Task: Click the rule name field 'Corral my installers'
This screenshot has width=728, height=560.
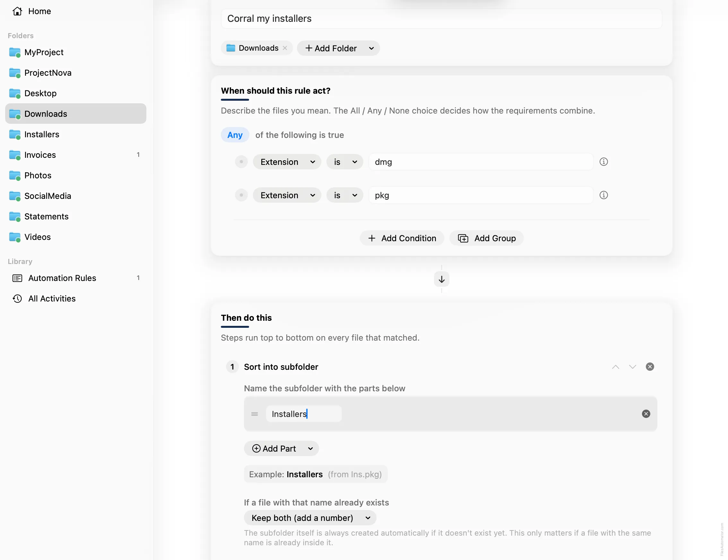Action: coord(441,19)
